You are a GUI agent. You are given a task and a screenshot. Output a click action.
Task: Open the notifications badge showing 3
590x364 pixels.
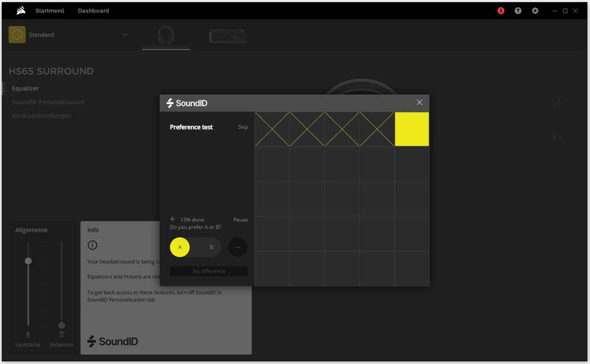click(500, 11)
